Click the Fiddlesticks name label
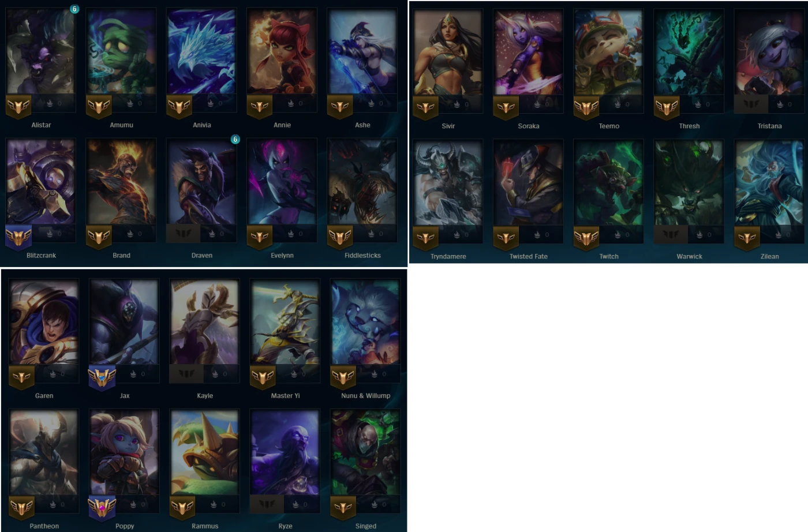This screenshot has width=808, height=532. (x=362, y=255)
